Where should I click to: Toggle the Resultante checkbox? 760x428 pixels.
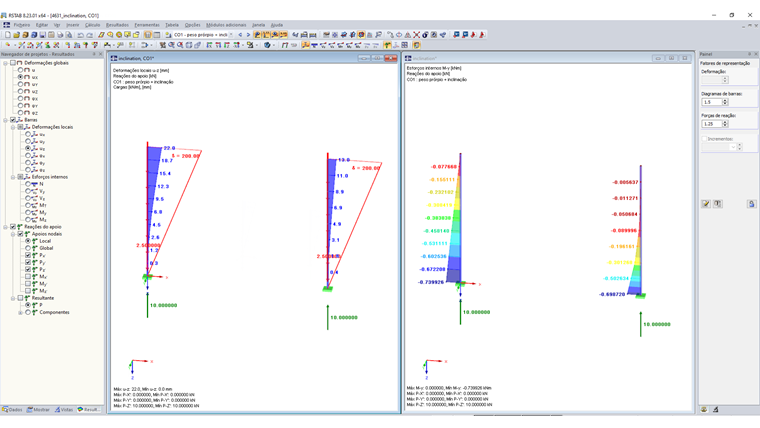tap(20, 298)
